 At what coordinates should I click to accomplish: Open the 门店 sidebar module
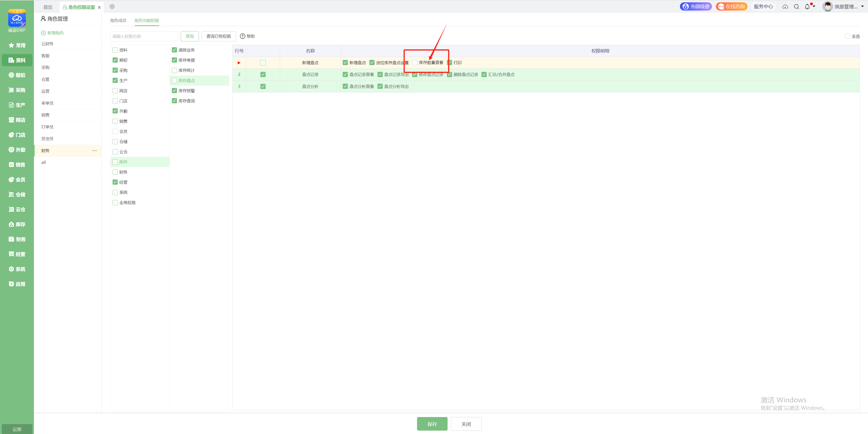pyautogui.click(x=17, y=135)
